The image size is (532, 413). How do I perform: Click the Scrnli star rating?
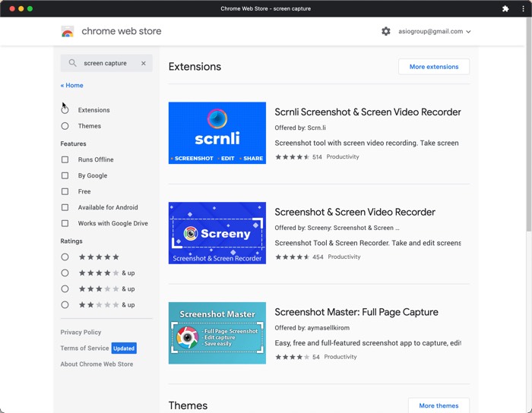point(292,157)
